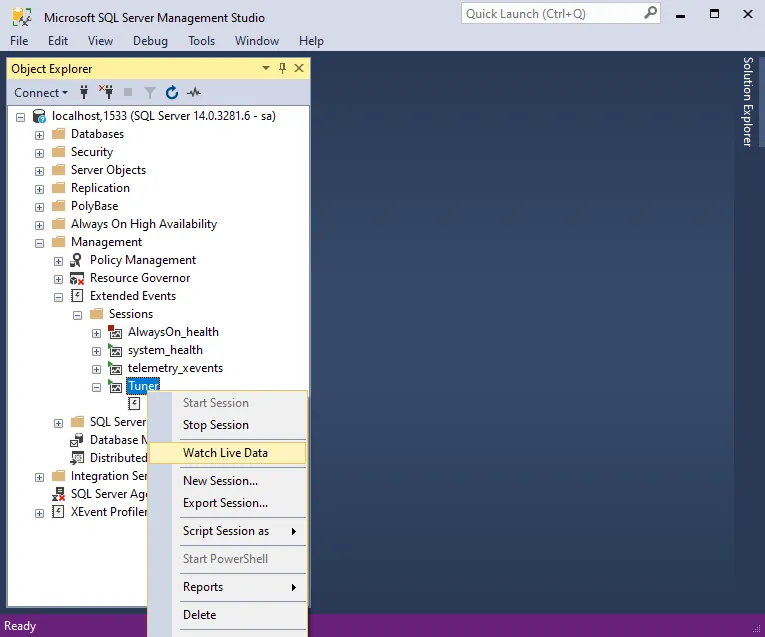The image size is (765, 637).
Task: Click the search magnifier in Quick Launch
Action: 650,13
